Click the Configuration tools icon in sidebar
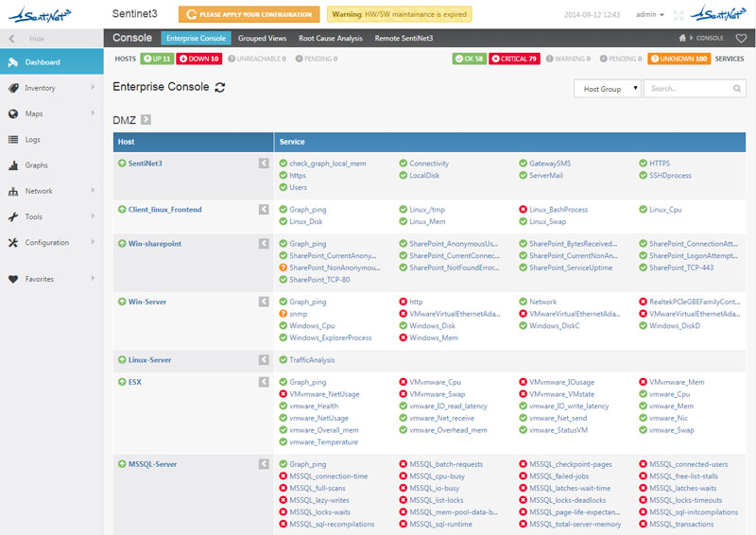Image resolution: width=756 pixels, height=535 pixels. [13, 243]
